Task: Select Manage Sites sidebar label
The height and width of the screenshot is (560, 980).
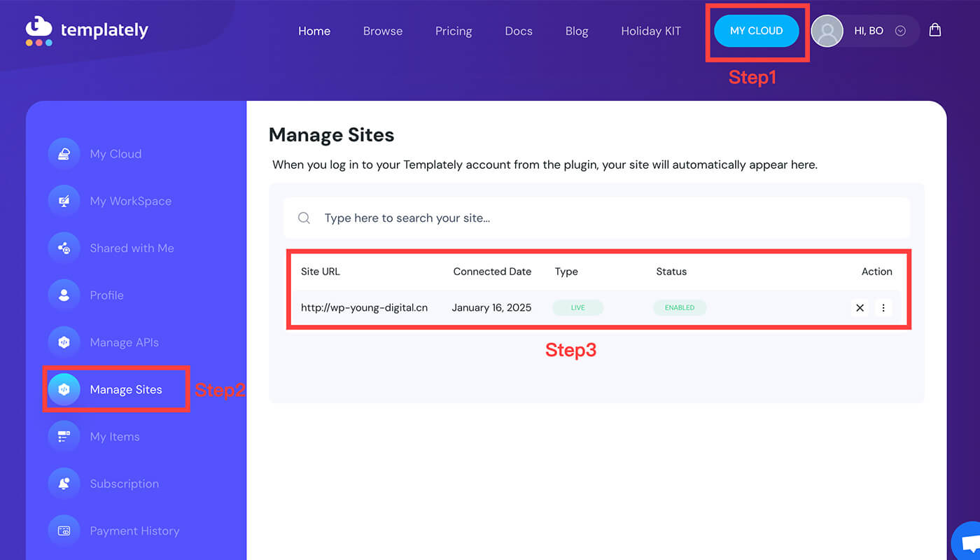Action: coord(126,389)
